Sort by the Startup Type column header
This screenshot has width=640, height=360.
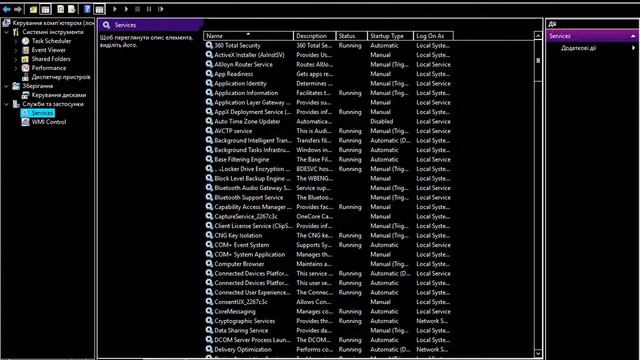(x=390, y=36)
